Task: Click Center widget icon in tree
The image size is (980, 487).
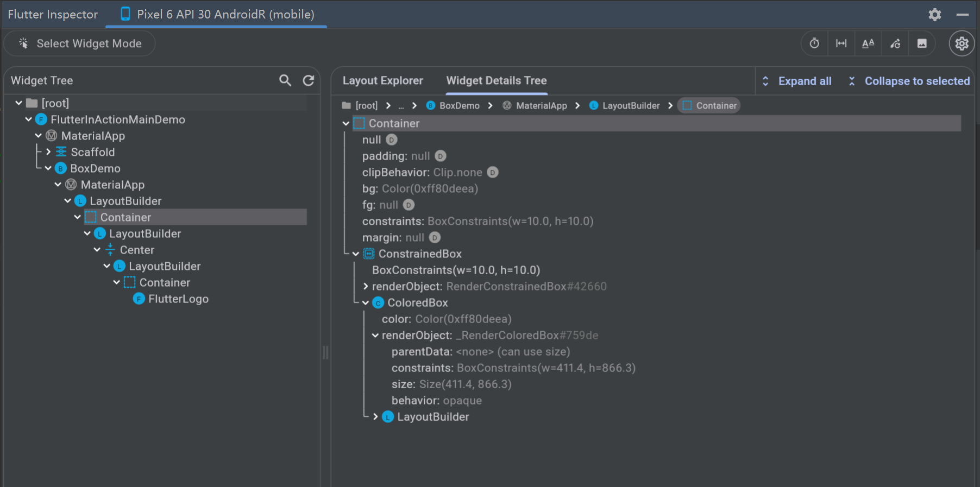Action: pyautogui.click(x=110, y=250)
